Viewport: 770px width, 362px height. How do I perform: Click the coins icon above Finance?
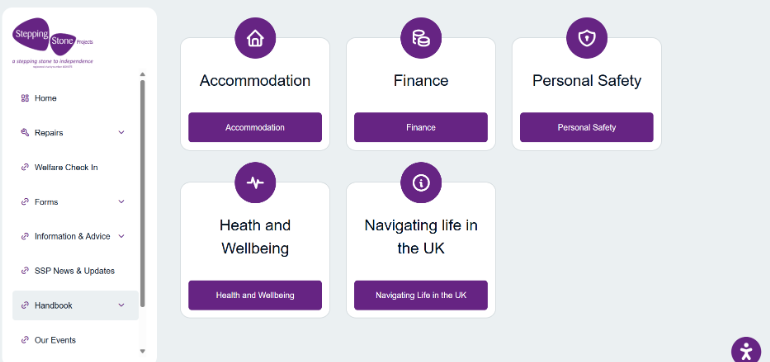tap(421, 38)
